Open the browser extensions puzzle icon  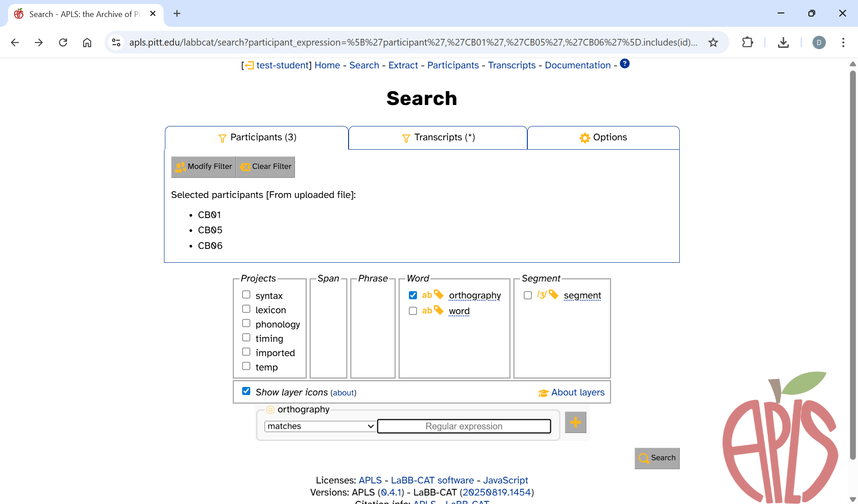pos(747,42)
